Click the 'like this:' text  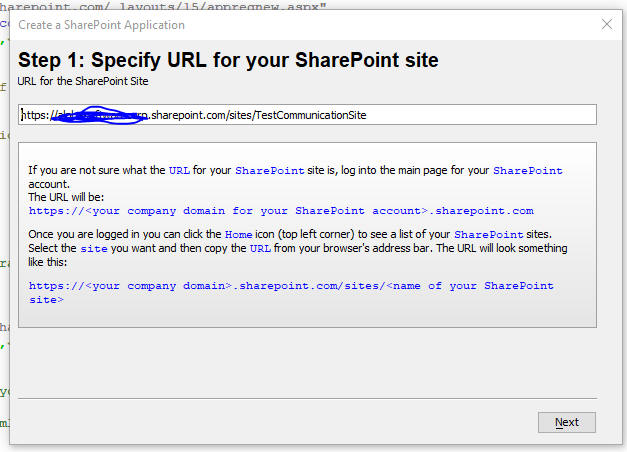click(48, 262)
